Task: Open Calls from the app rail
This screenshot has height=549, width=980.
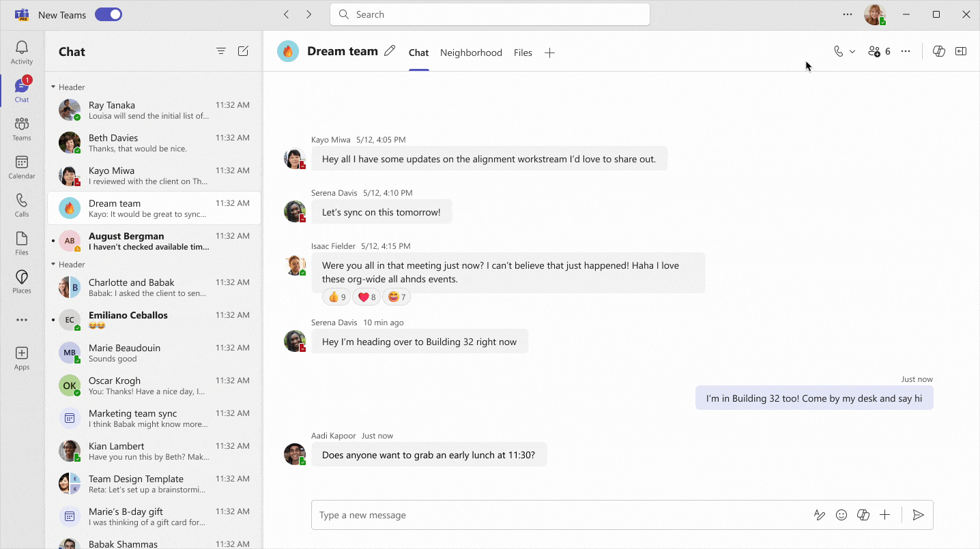Action: point(22,205)
